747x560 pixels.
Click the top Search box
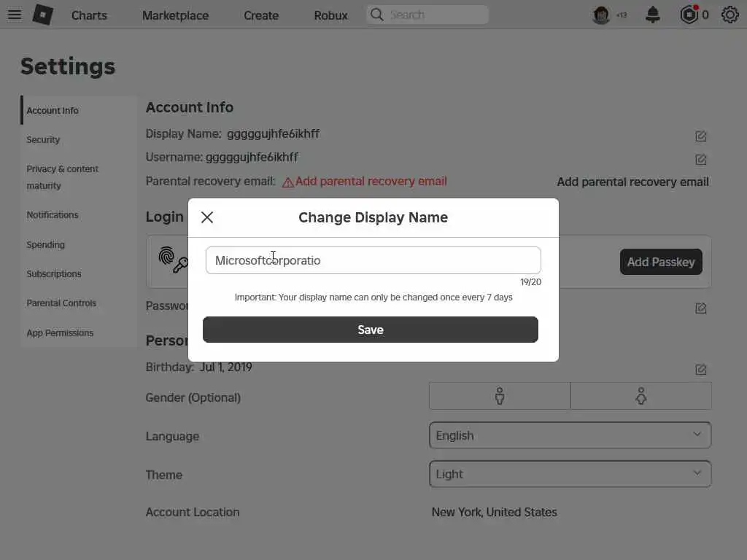pyautogui.click(x=427, y=15)
